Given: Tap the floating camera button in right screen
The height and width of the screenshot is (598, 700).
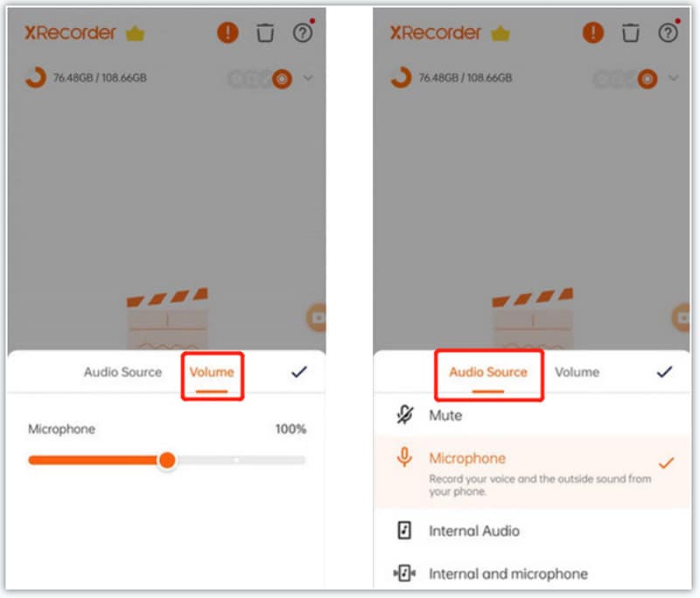Looking at the screenshot, I should coord(682,318).
